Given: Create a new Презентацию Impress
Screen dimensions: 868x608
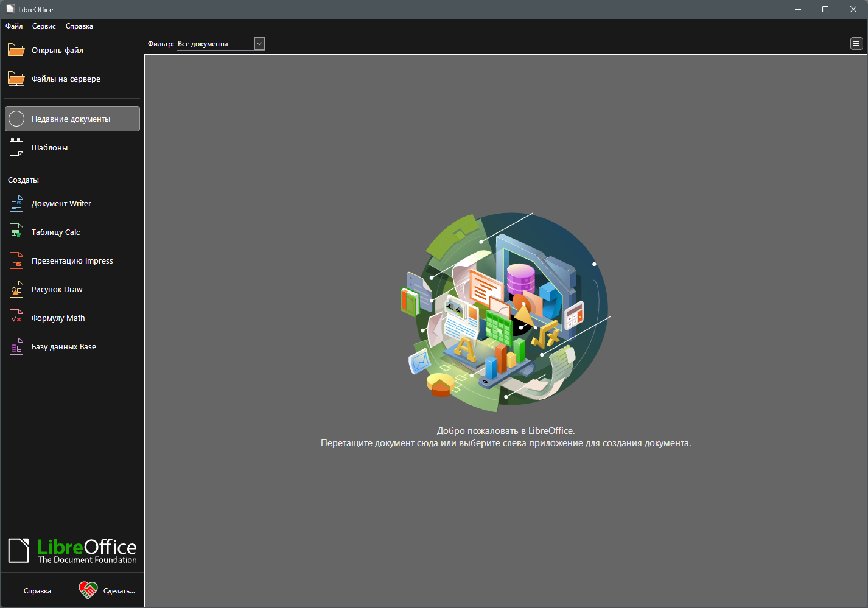Looking at the screenshot, I should point(72,260).
